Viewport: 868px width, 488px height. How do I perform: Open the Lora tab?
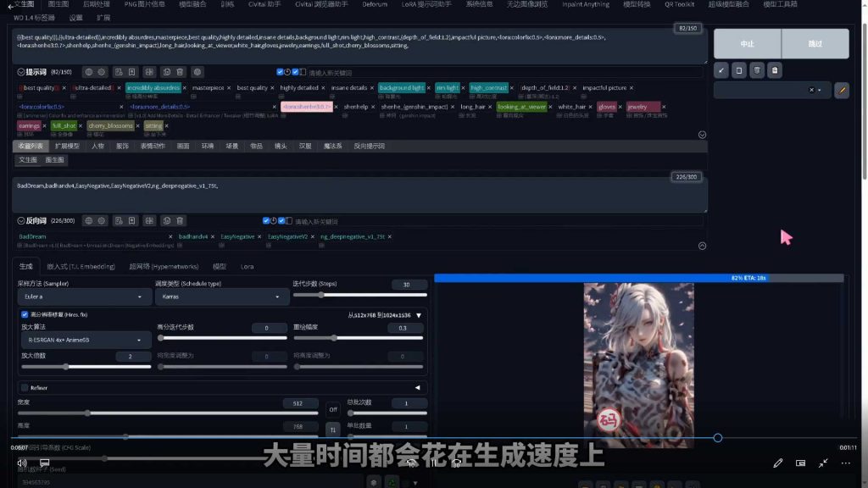click(x=247, y=267)
